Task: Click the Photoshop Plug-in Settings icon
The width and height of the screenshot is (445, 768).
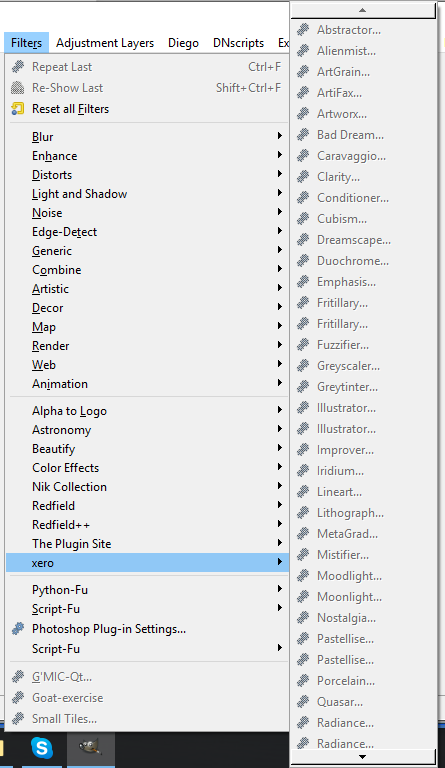Action: click(x=18, y=629)
